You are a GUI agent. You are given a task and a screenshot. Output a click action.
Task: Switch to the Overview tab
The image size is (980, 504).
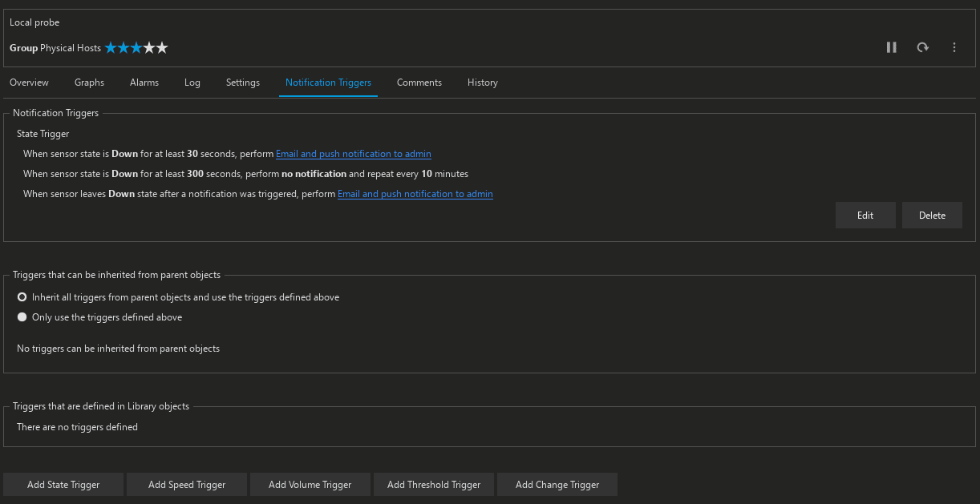tap(29, 83)
